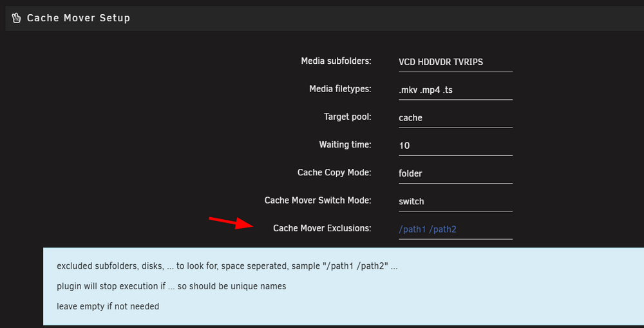Click help text line about excluded subfolders
The width and height of the screenshot is (644, 328).
(227, 266)
